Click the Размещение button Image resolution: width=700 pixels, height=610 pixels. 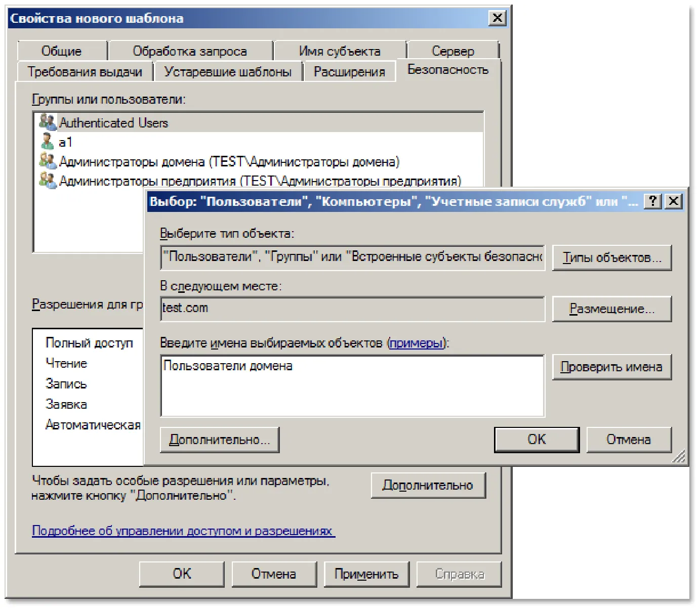(612, 309)
